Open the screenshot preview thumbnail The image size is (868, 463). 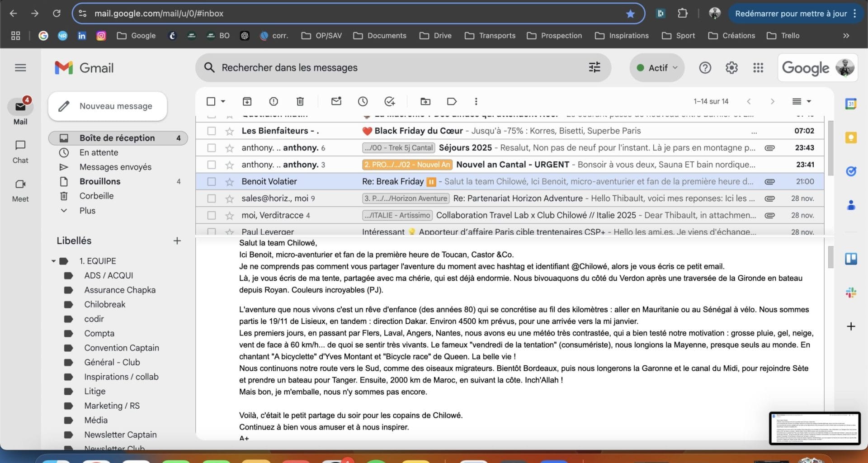(815, 428)
